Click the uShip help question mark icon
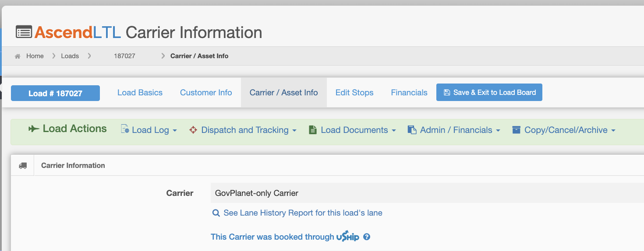Viewport: 644px width, 251px height. [367, 237]
